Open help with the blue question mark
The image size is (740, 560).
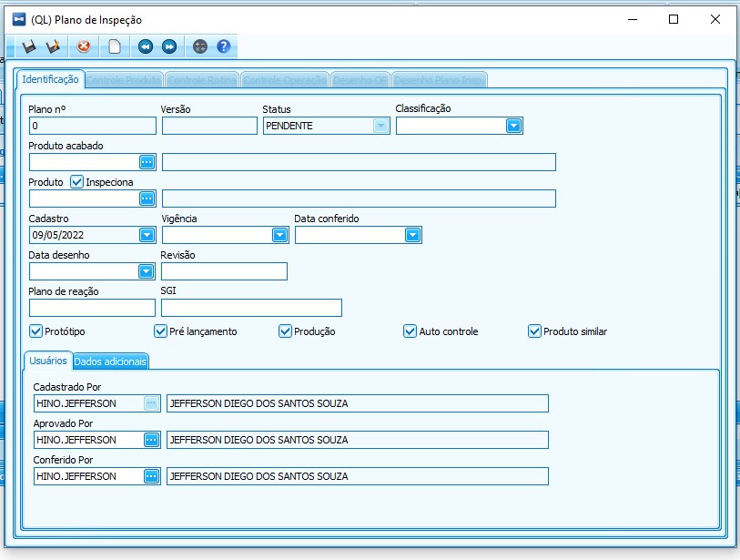click(x=224, y=46)
